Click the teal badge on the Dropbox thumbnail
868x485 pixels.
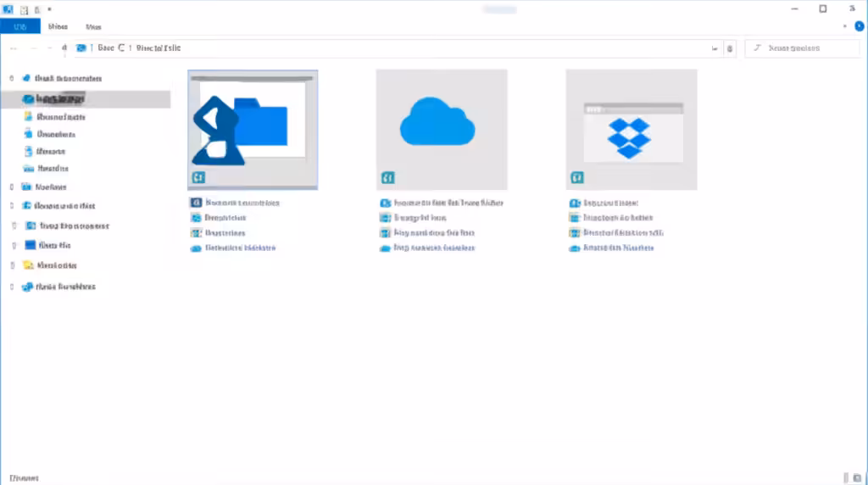[x=576, y=178]
